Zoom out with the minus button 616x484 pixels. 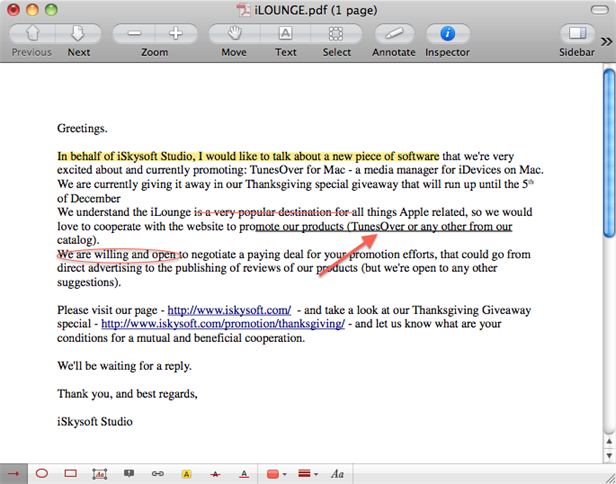click(134, 34)
